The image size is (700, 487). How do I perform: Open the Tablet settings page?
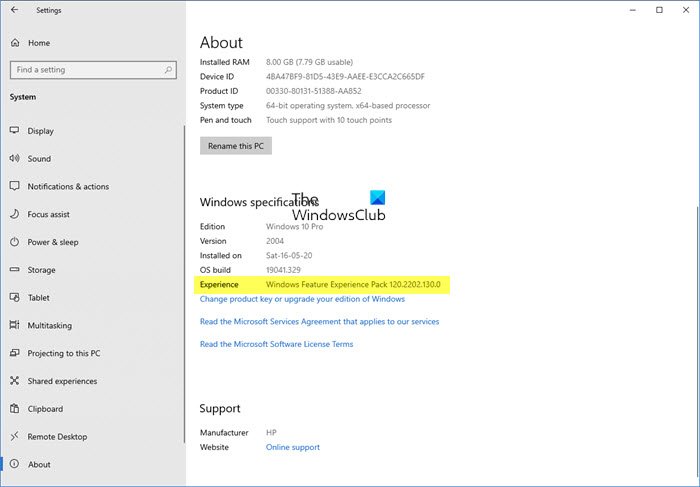coord(93,297)
